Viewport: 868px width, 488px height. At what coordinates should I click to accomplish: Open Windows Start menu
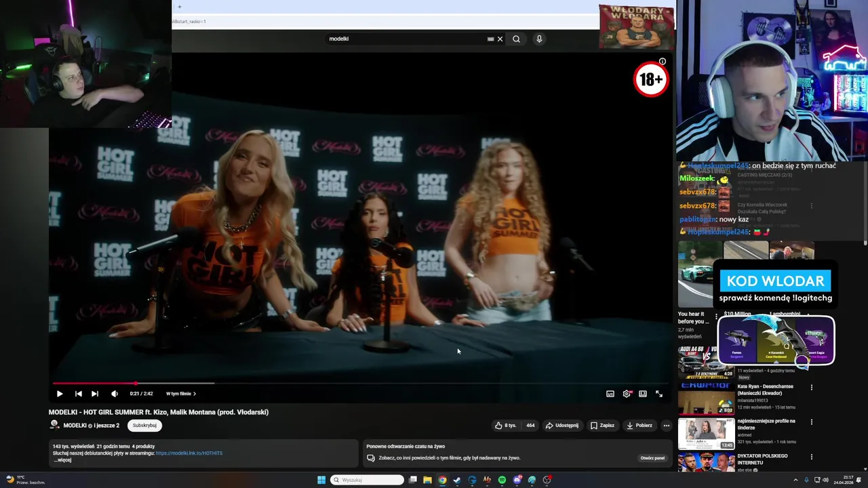(x=321, y=480)
